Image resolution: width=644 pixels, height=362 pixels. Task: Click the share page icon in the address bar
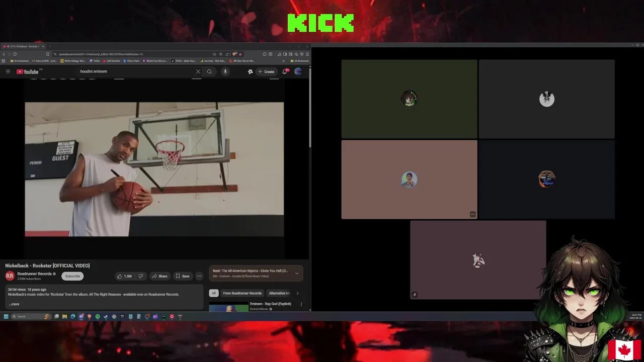pos(227,54)
